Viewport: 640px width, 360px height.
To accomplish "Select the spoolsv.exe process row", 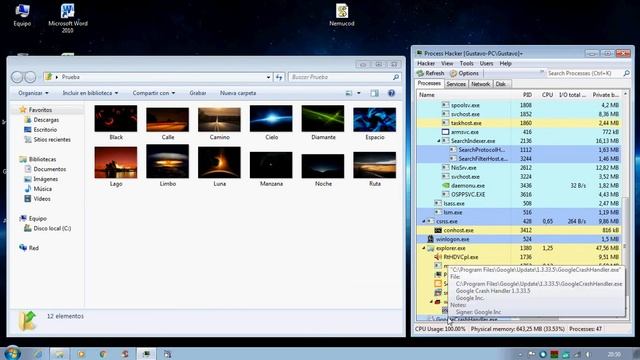I will click(519, 105).
